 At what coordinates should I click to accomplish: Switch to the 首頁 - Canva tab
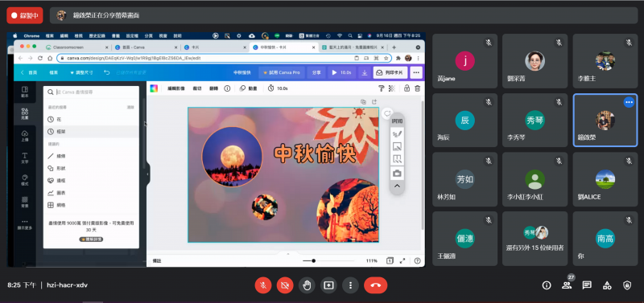click(147, 47)
